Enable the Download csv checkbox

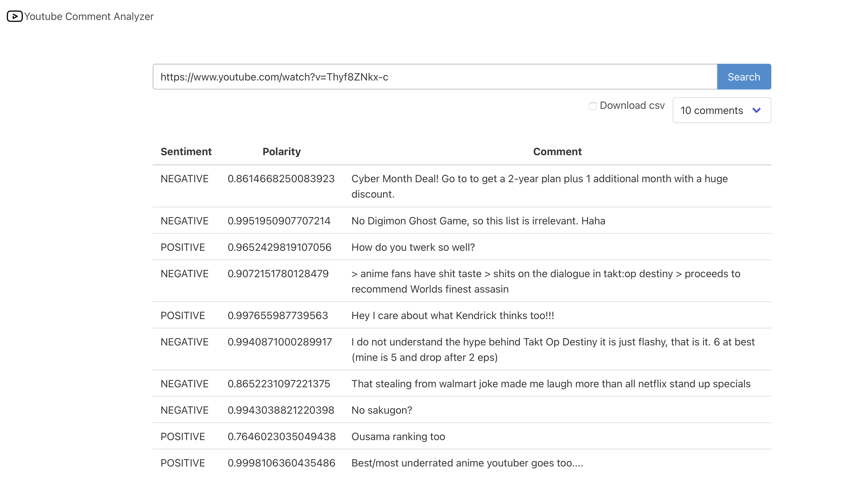click(592, 106)
